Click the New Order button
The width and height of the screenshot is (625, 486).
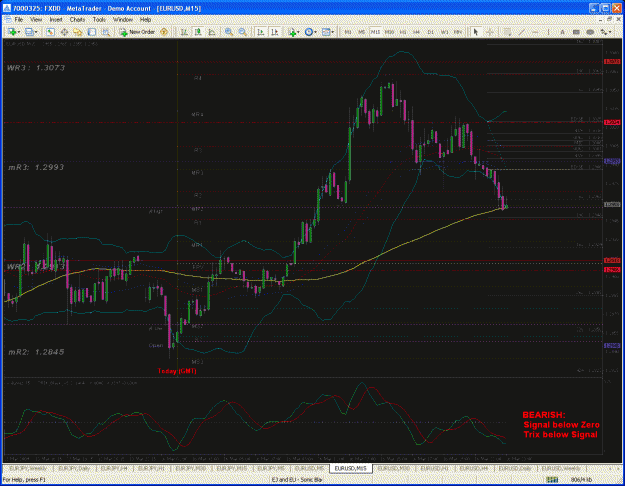[x=137, y=32]
